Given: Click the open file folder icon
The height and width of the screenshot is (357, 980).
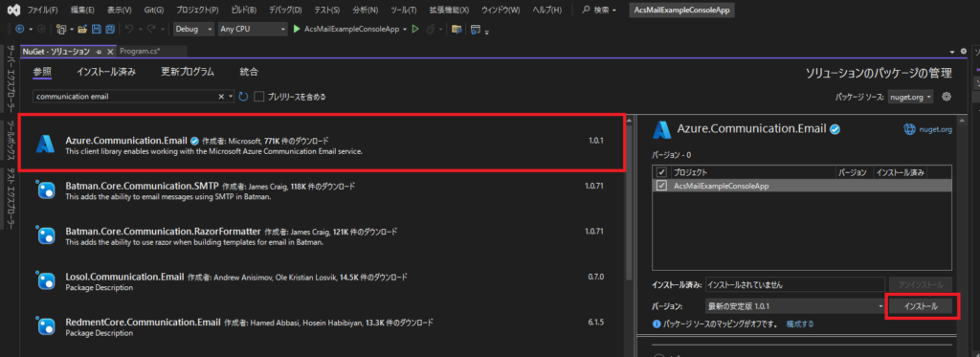Looking at the screenshot, I should click(x=82, y=30).
